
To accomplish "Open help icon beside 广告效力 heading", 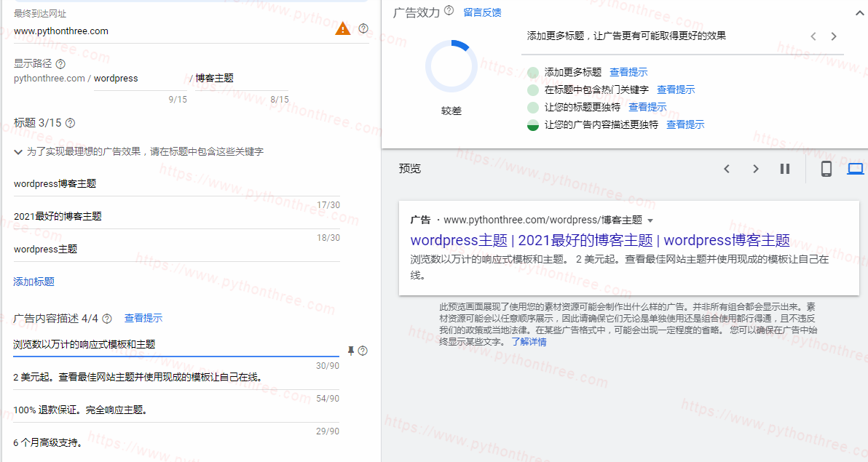I will (x=449, y=10).
